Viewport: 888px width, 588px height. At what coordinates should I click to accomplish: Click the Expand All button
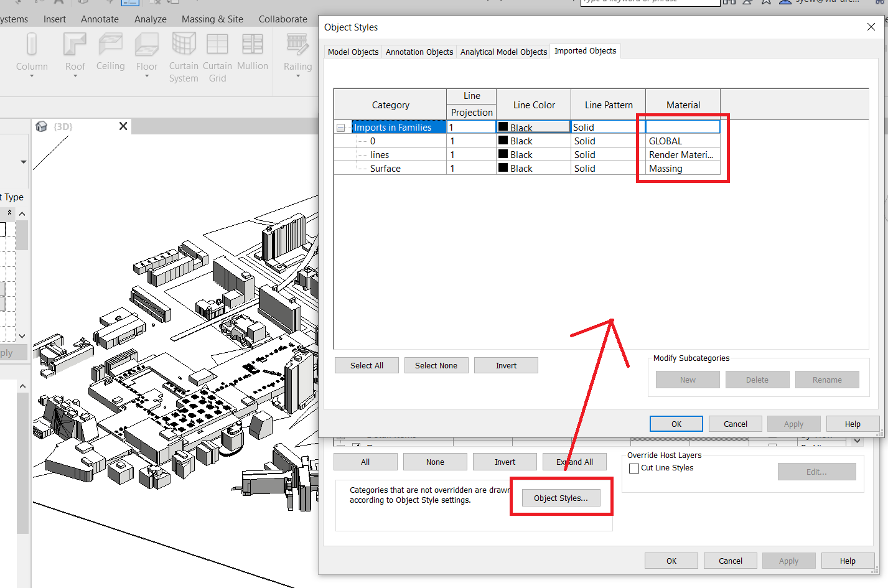pyautogui.click(x=574, y=461)
